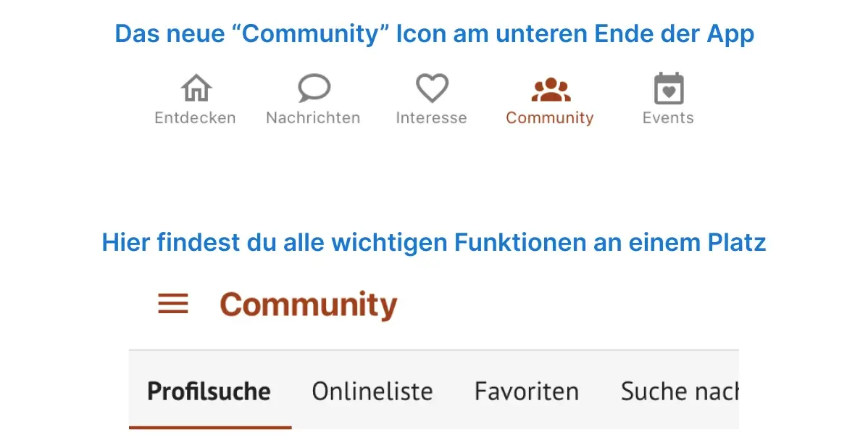This screenshot has height=435, width=868.
Task: Click the large Community page title
Action: [309, 304]
